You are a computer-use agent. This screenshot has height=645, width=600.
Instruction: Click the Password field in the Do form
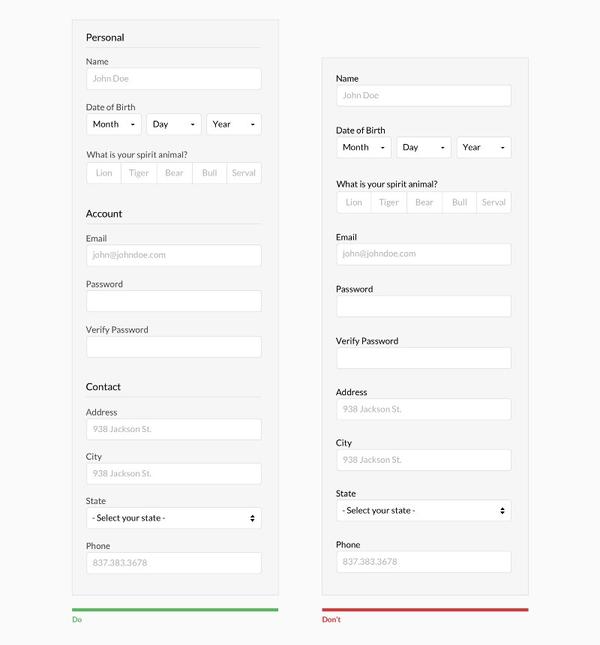174,301
